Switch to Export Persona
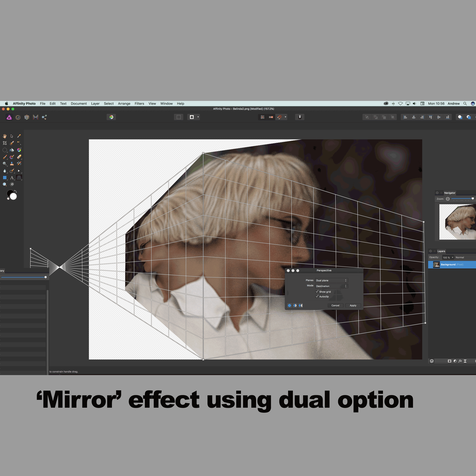Image resolution: width=476 pixels, height=476 pixels. (x=44, y=117)
